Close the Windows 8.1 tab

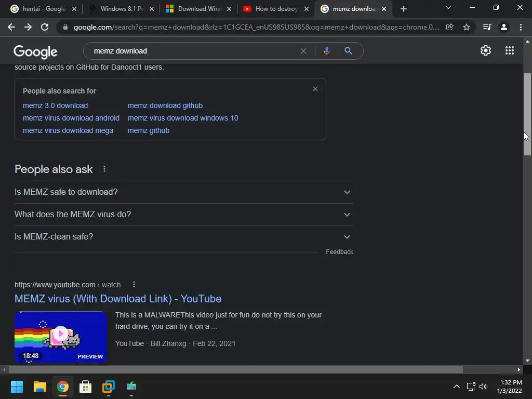[152, 9]
